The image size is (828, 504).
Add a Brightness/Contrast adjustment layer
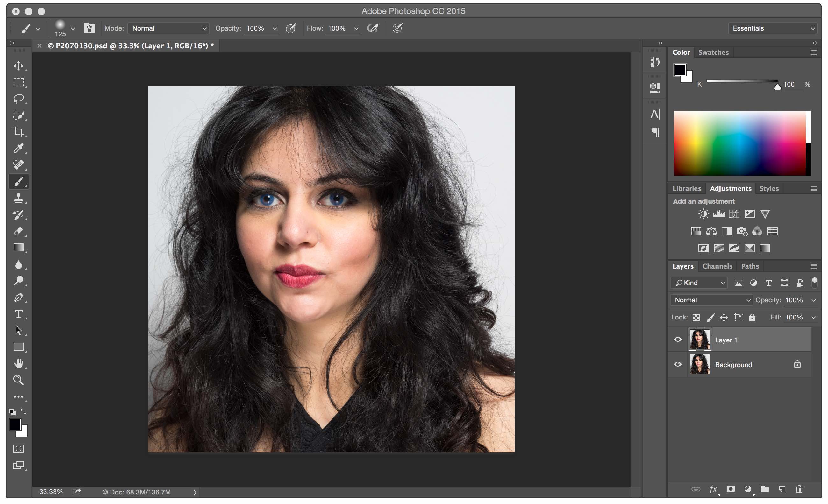click(x=703, y=213)
